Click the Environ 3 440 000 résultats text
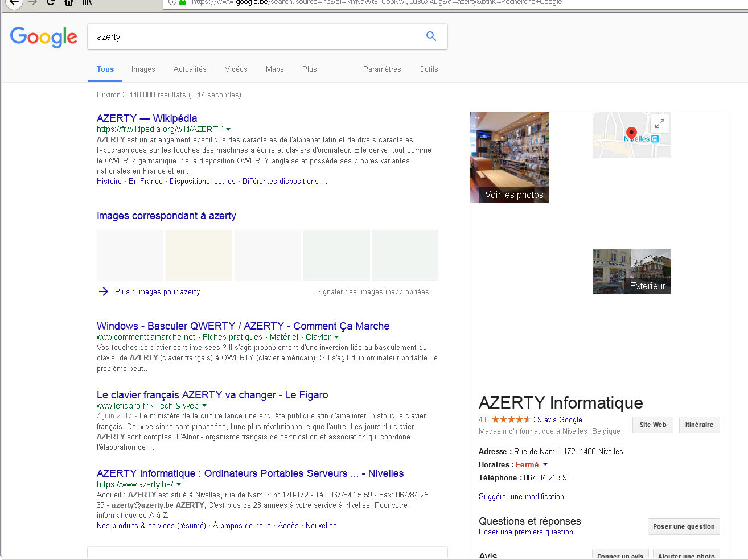The width and height of the screenshot is (748, 560). tap(169, 95)
